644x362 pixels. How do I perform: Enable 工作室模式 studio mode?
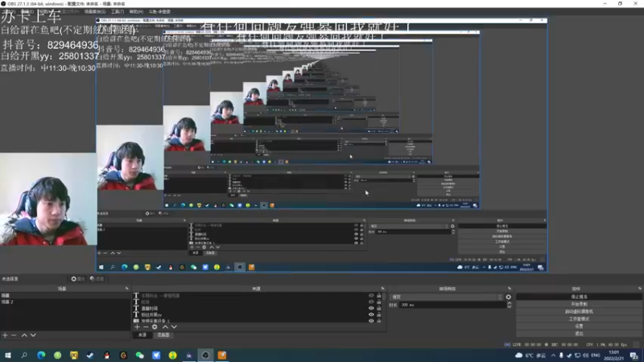[x=579, y=319]
